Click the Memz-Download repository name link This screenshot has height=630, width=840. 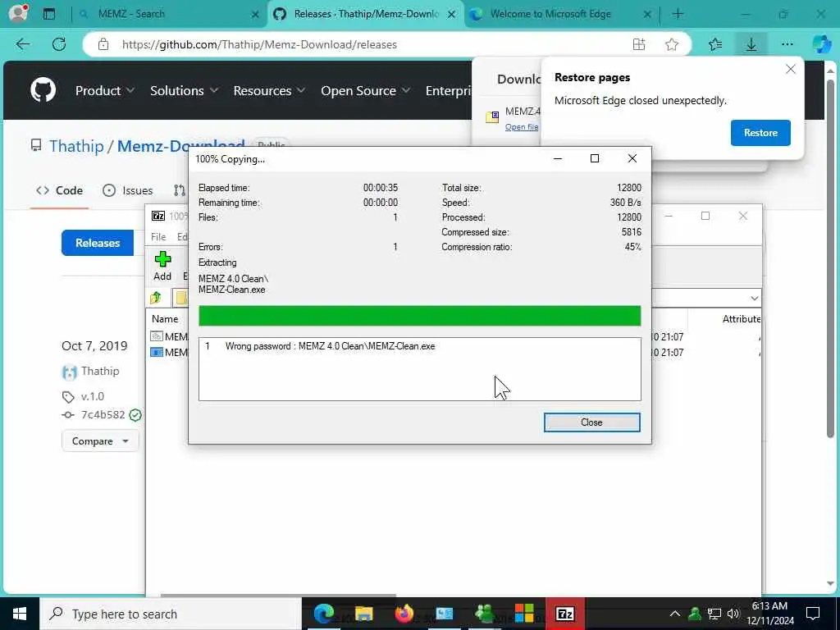pyautogui.click(x=180, y=146)
